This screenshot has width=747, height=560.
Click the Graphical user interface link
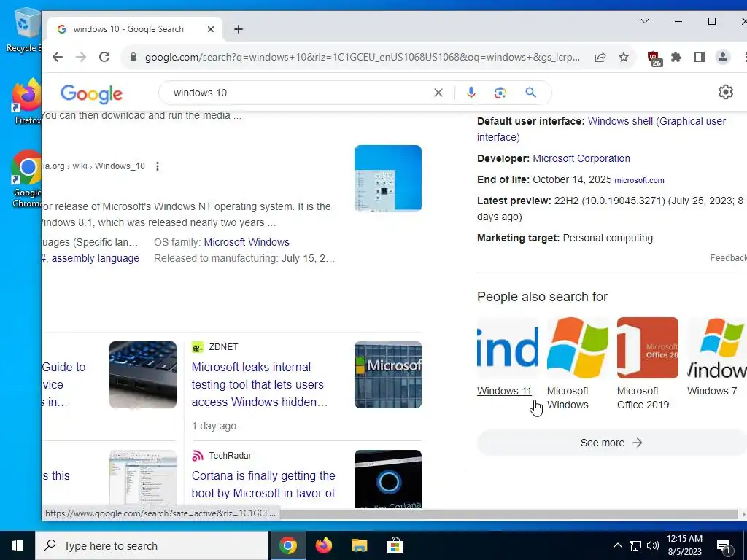click(693, 121)
